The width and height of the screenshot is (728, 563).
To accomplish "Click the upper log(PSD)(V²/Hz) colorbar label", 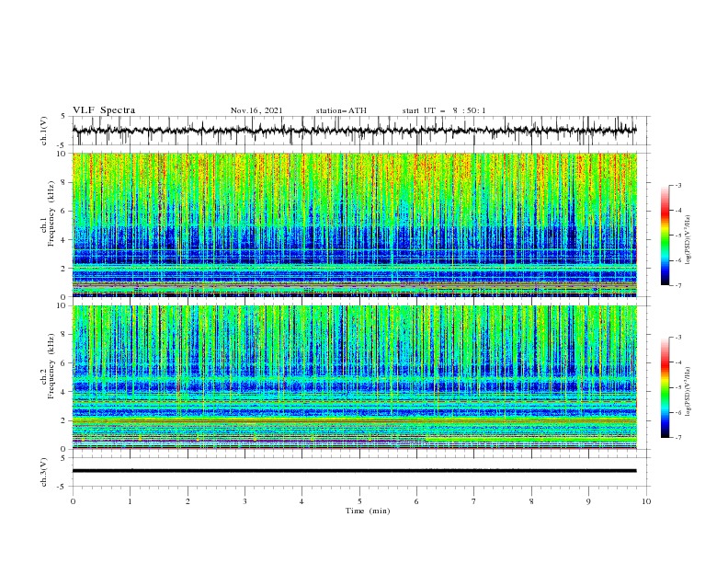I will pyautogui.click(x=688, y=240).
